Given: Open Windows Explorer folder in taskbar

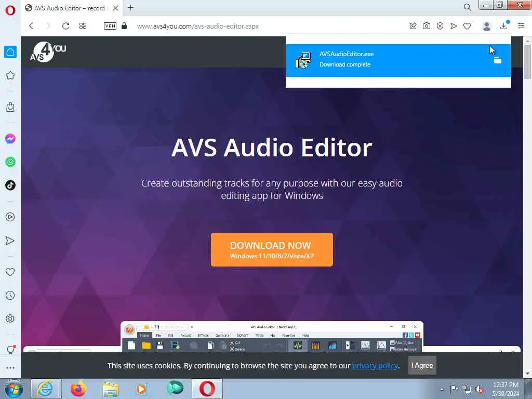Looking at the screenshot, I should click(x=111, y=389).
